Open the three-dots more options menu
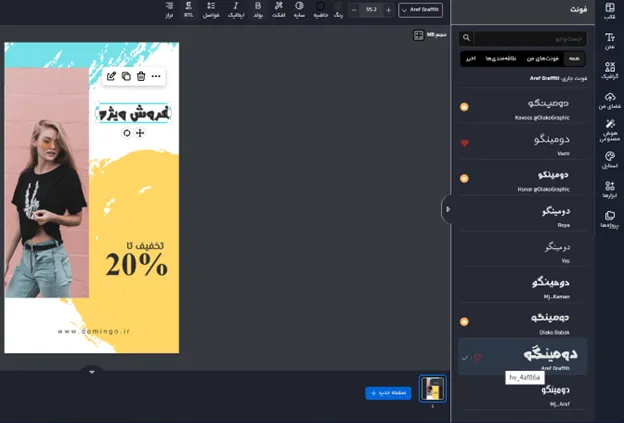The width and height of the screenshot is (624, 423). click(156, 76)
